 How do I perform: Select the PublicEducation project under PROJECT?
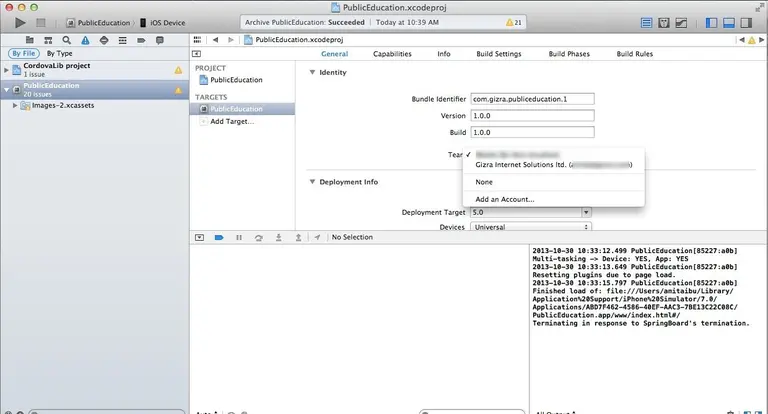coord(237,80)
